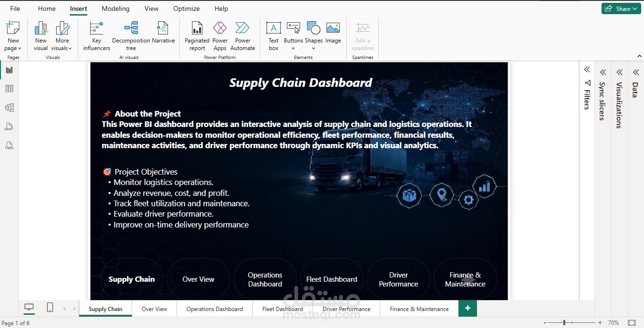This screenshot has width=644, height=328.
Task: Click the Over View navigation button on canvas
Action: 198,279
